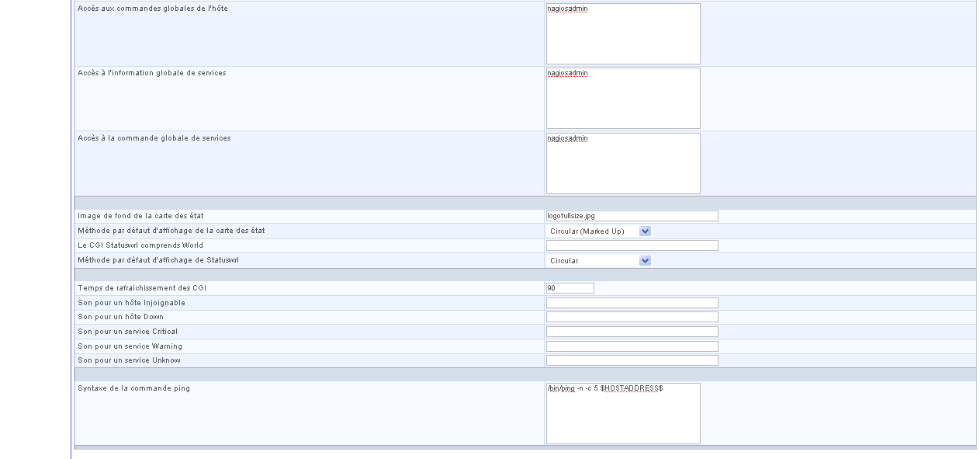Open the status map display method dropdown
The height and width of the screenshot is (459, 980).
(x=598, y=231)
